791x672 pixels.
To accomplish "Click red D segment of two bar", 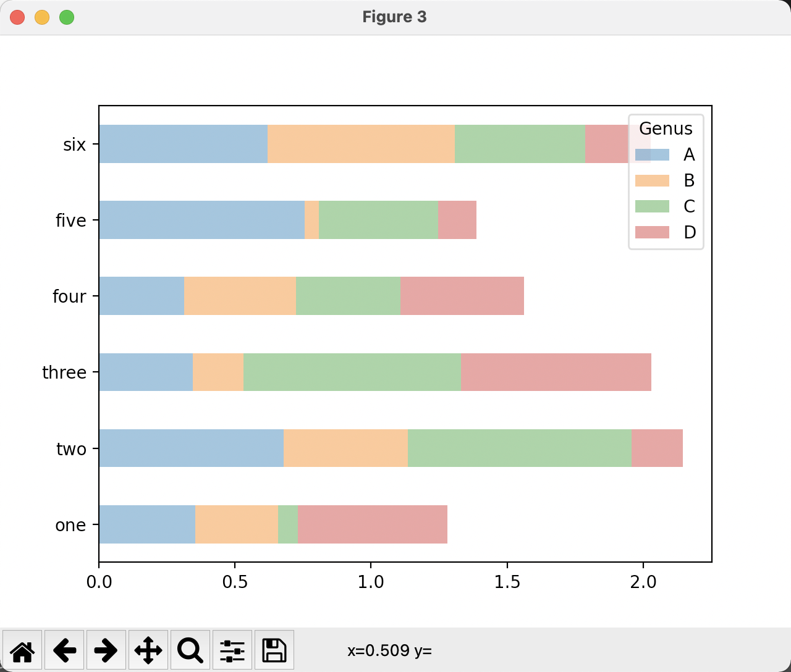I will (657, 448).
